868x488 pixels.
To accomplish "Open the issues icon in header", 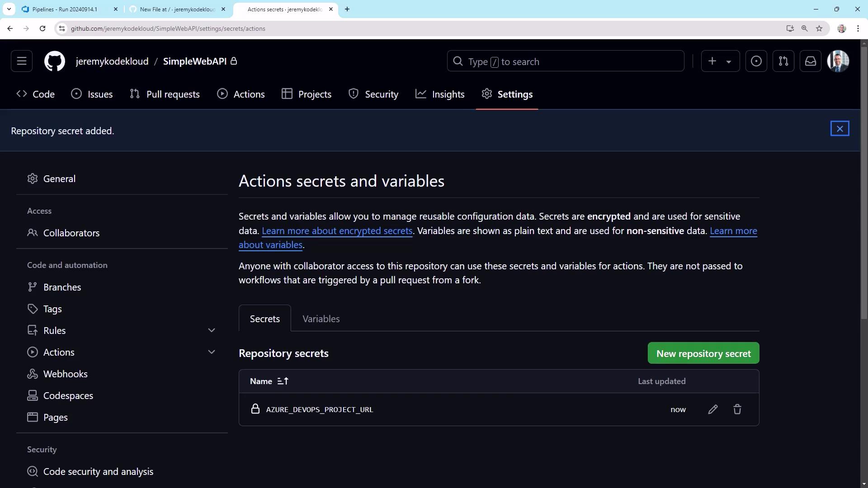I will [x=756, y=61].
